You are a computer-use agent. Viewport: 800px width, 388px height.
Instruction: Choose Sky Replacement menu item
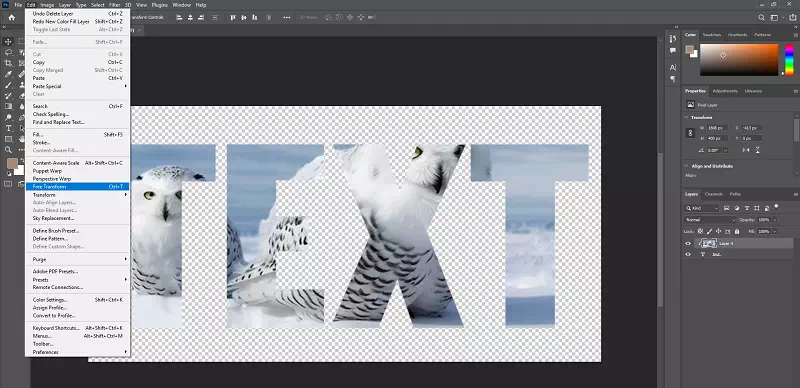tap(78, 218)
